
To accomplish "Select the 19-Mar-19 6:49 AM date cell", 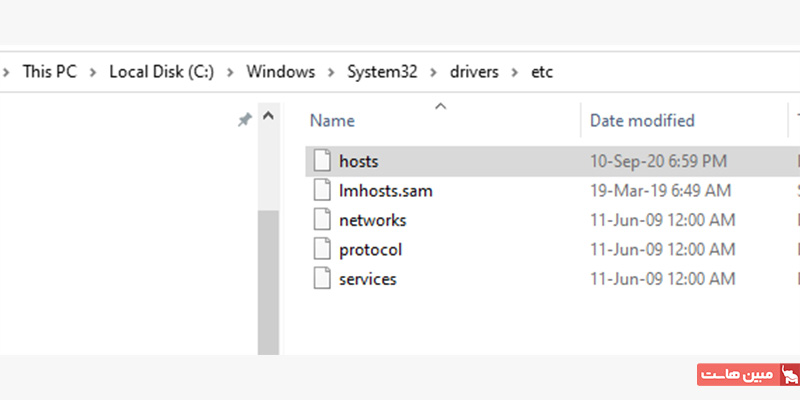I will tap(660, 190).
